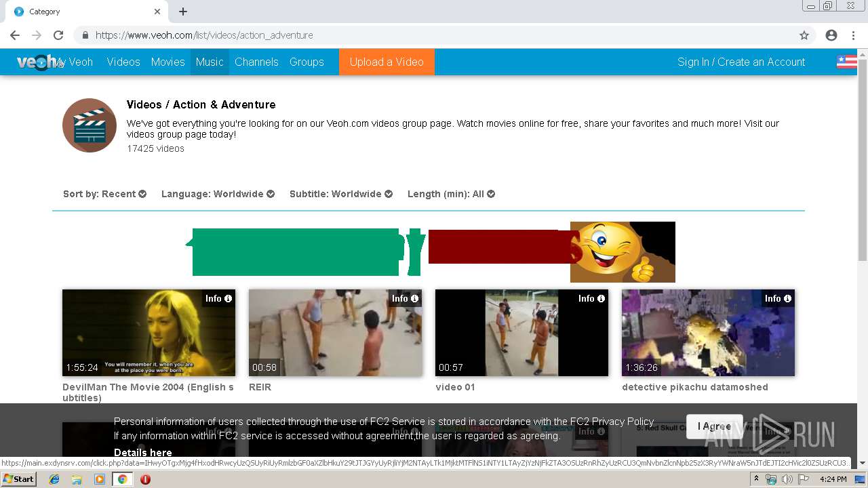Open Videos navigation item
This screenshot has height=488, width=868.
click(123, 62)
